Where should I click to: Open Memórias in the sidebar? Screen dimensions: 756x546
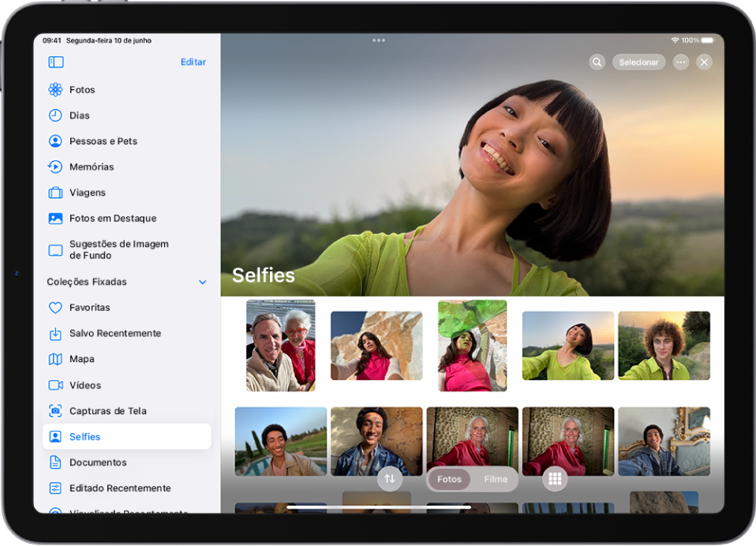92,166
